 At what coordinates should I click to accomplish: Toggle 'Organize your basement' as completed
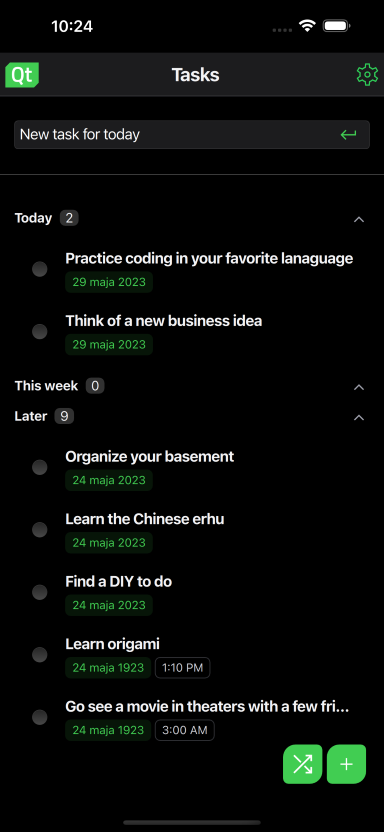coord(40,467)
